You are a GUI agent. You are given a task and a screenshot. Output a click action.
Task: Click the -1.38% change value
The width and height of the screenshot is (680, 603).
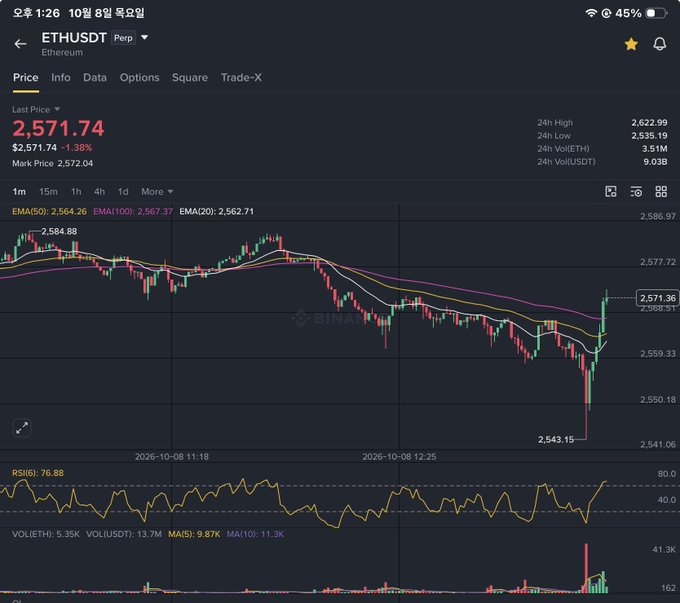pyautogui.click(x=76, y=148)
